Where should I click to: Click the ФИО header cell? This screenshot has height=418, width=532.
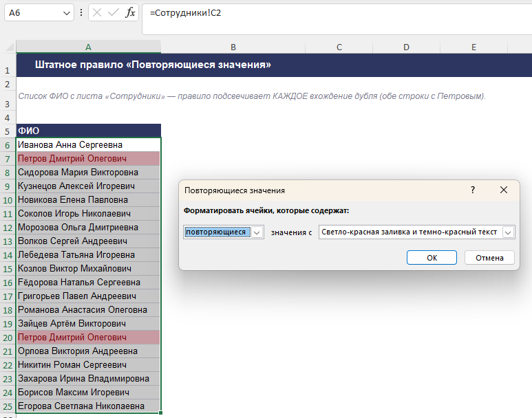tap(88, 131)
